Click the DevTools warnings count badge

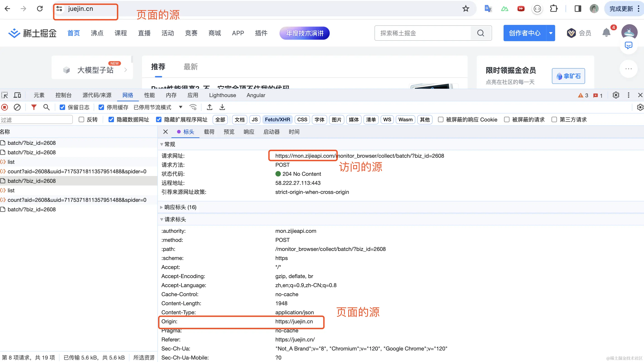click(583, 95)
